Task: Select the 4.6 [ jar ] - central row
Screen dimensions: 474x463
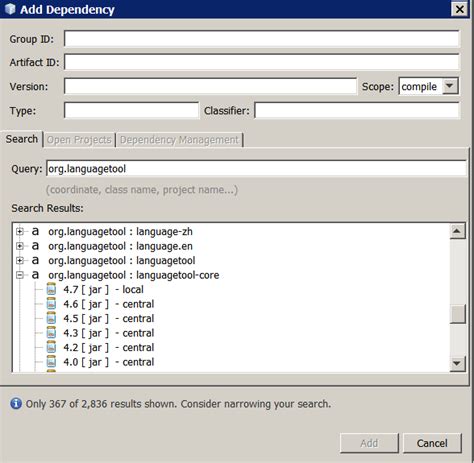Action: pyautogui.click(x=109, y=304)
